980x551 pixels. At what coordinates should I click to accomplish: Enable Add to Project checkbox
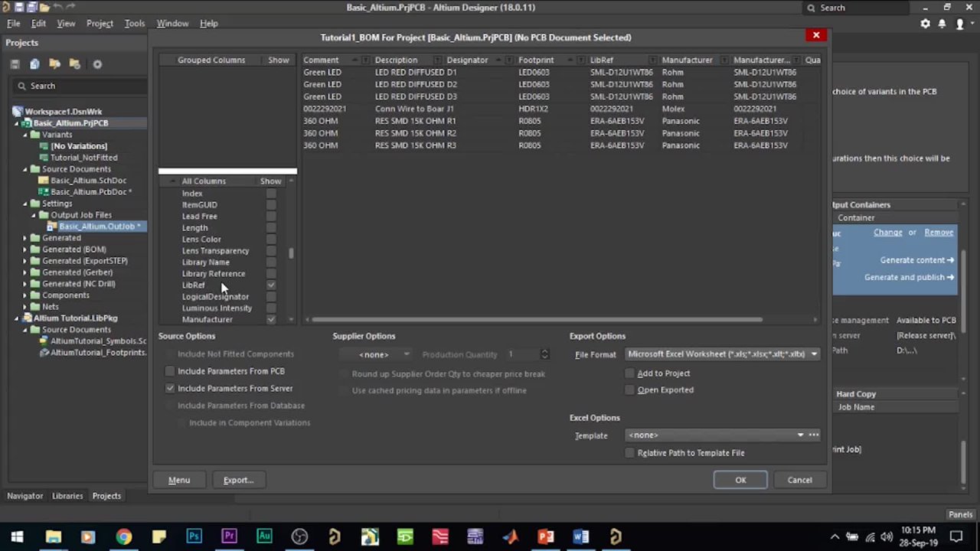(x=629, y=373)
